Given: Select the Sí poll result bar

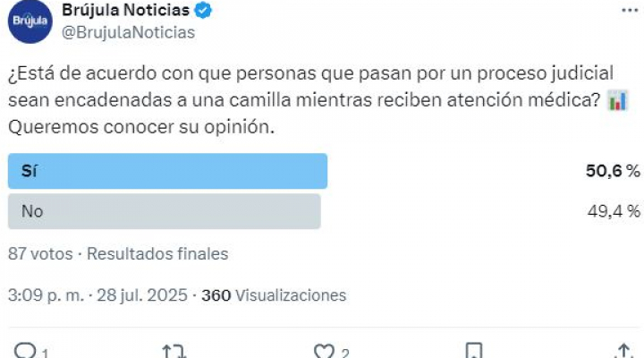Looking at the screenshot, I should [167, 171].
